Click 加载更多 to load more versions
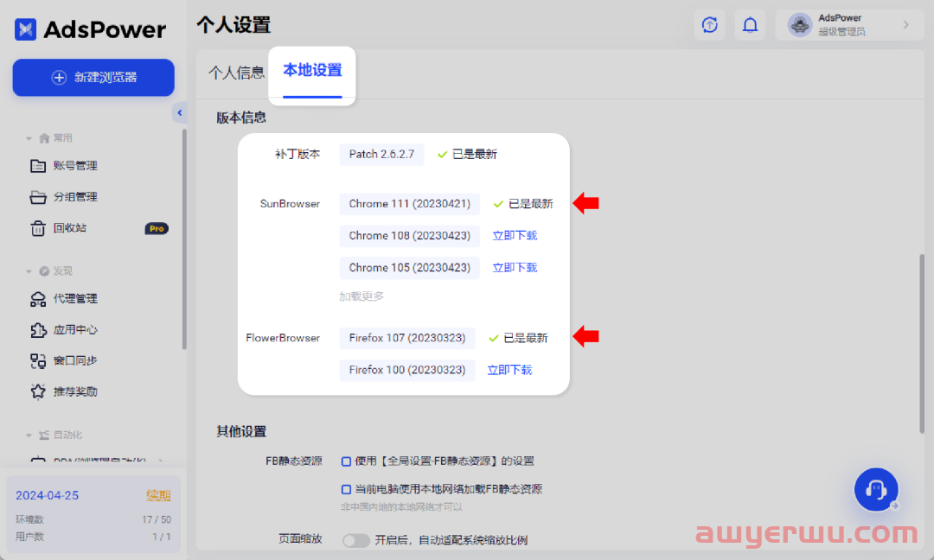 click(x=361, y=296)
